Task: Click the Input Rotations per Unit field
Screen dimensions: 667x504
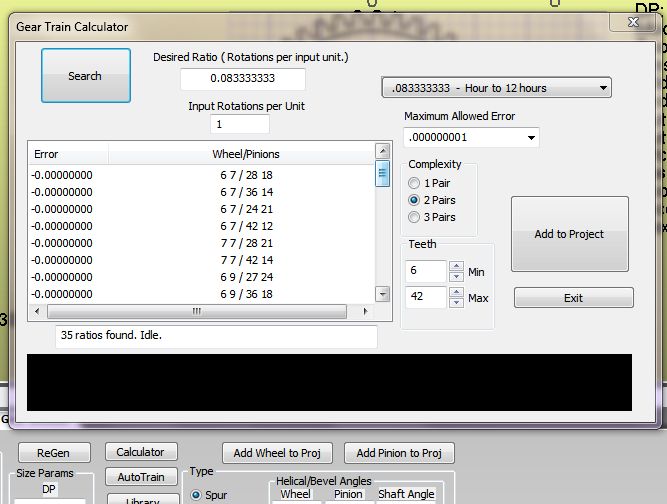Action: [x=240, y=125]
